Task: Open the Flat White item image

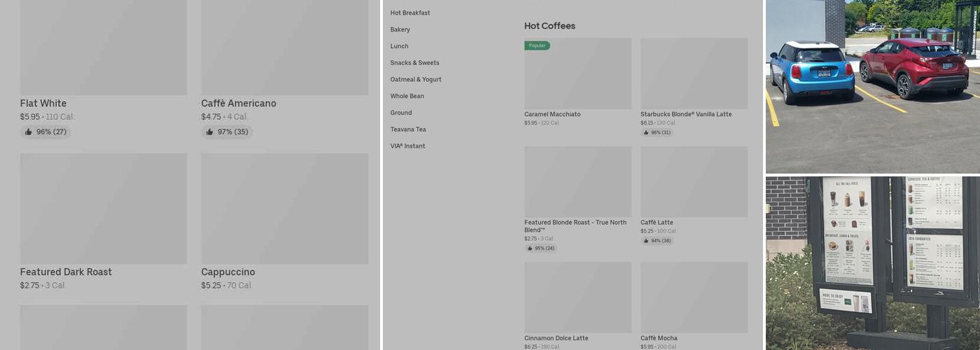Action: [x=104, y=48]
